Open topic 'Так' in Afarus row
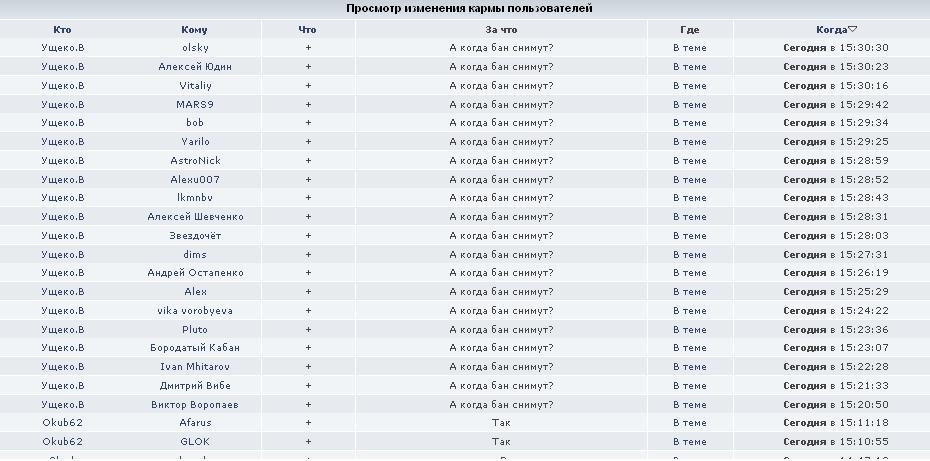This screenshot has width=930, height=461. click(501, 423)
